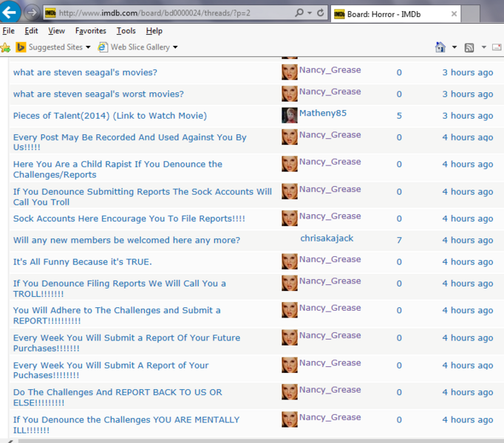Open 'It's All Funny Because it's TRUE' thread

point(82,261)
